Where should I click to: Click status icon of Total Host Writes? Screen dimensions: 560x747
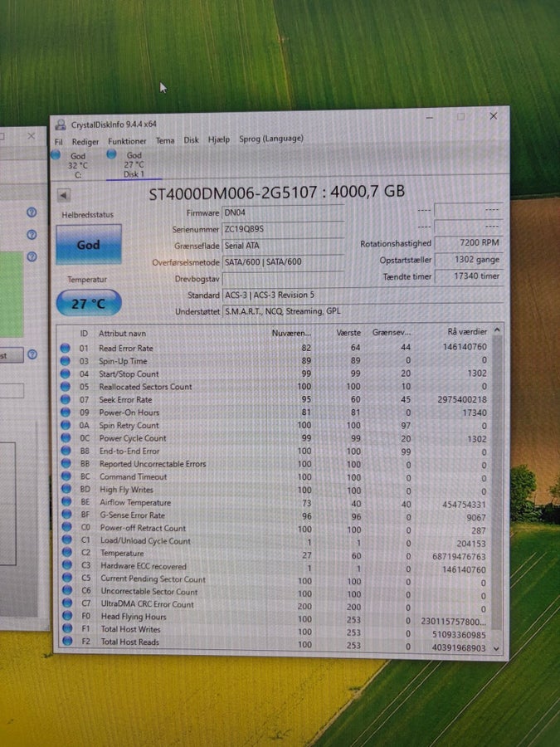tap(67, 628)
